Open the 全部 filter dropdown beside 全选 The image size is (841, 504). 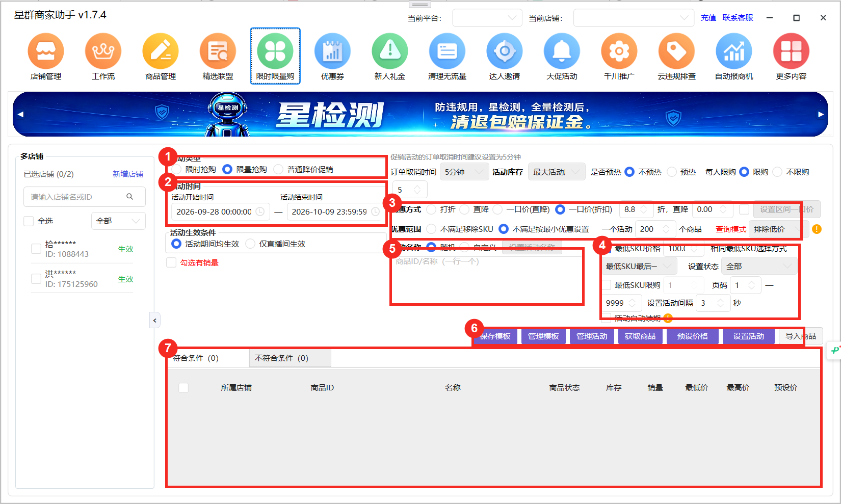(x=118, y=221)
